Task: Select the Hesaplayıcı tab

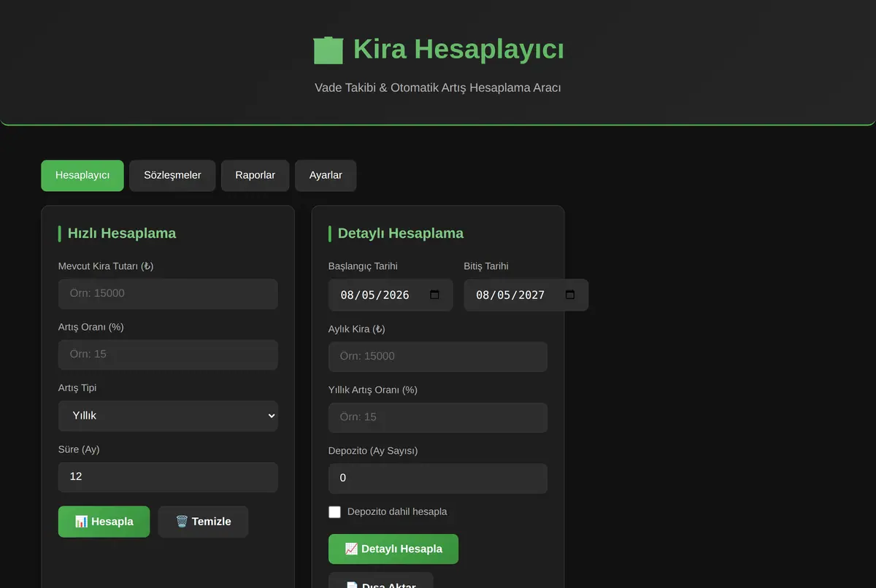Action: pos(82,176)
